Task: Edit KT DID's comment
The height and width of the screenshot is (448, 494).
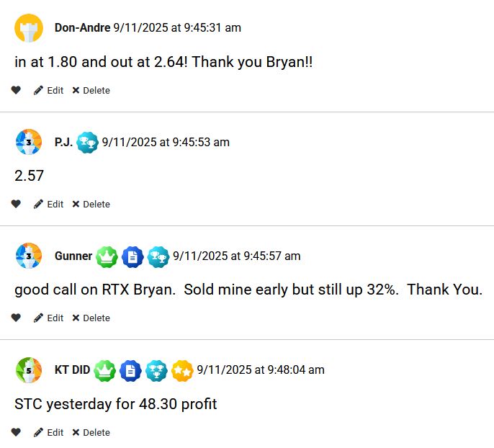Action: tap(49, 433)
